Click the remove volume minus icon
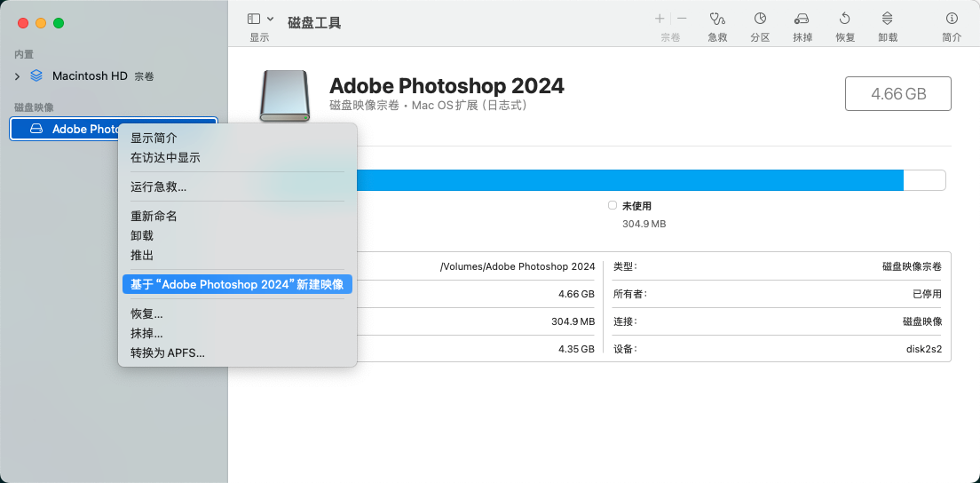Image resolution: width=980 pixels, height=483 pixels. pyautogui.click(x=682, y=19)
